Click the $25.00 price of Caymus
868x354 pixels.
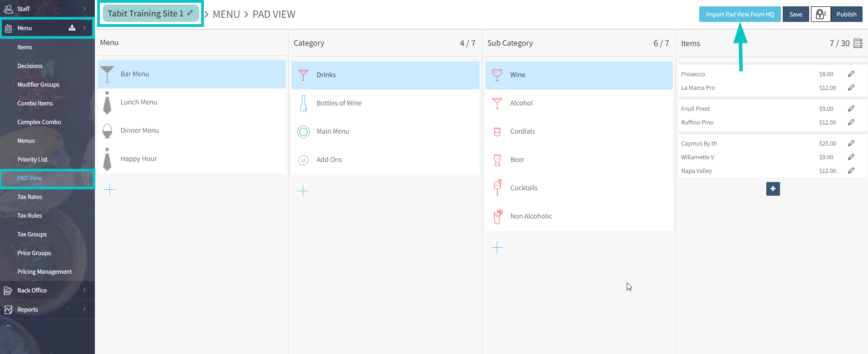click(827, 143)
